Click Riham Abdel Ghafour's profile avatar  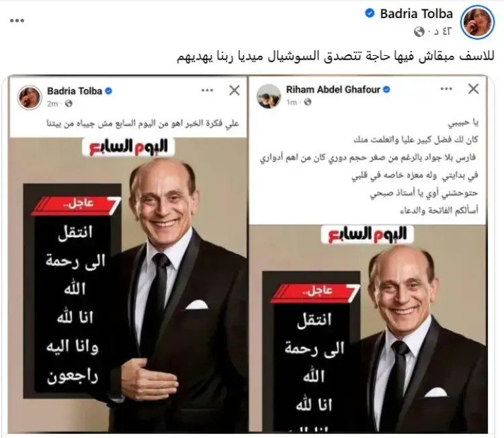click(269, 96)
